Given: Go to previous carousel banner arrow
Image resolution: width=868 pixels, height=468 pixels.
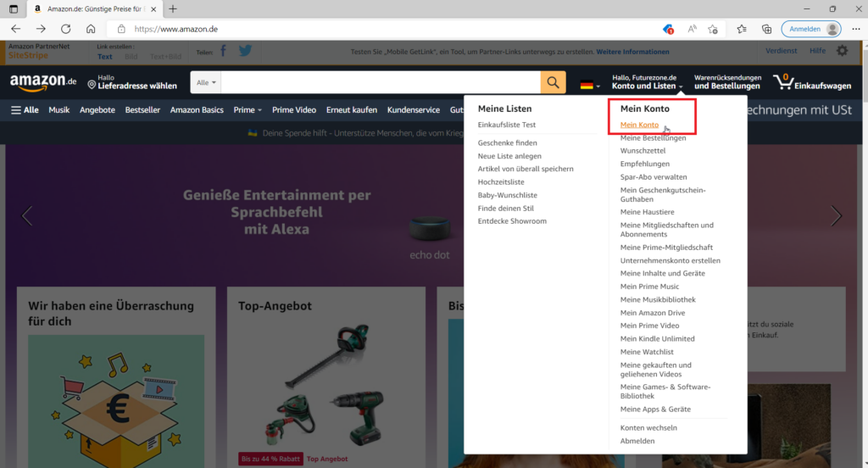Looking at the screenshot, I should point(26,215).
